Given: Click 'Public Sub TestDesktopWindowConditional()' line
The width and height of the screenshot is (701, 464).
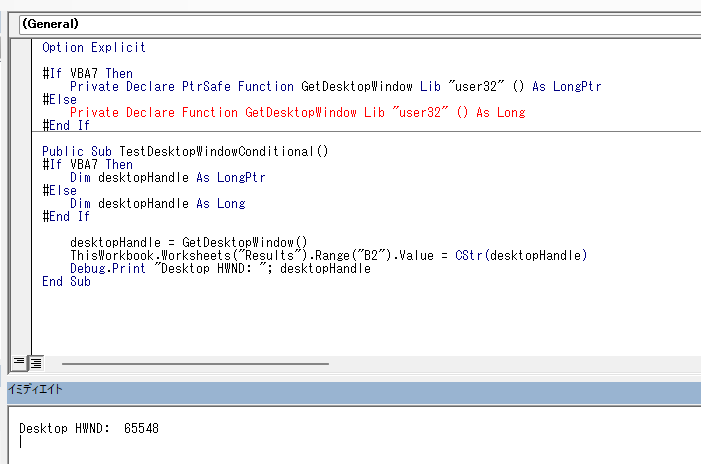Looking at the screenshot, I should coord(185,152).
